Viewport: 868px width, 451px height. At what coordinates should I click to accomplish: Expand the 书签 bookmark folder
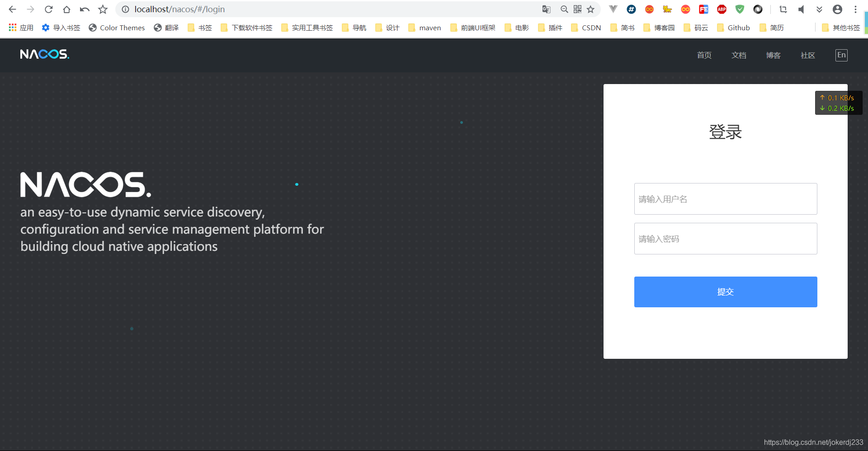[200, 28]
